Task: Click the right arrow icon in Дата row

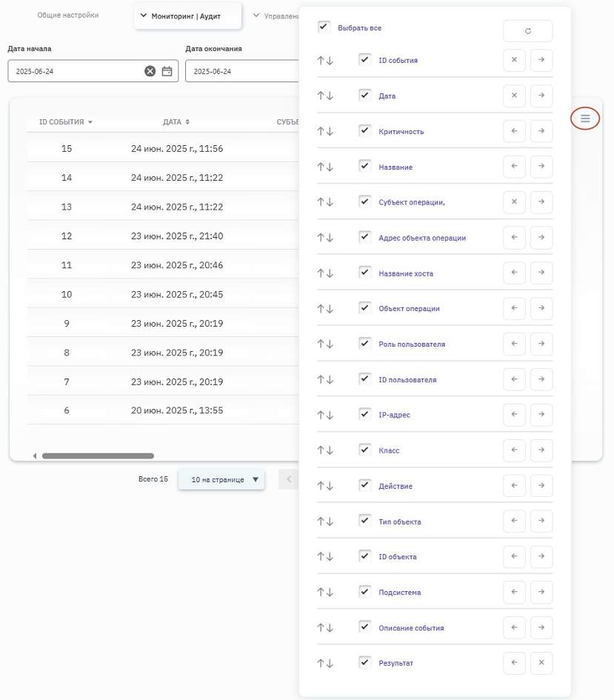Action: (541, 96)
